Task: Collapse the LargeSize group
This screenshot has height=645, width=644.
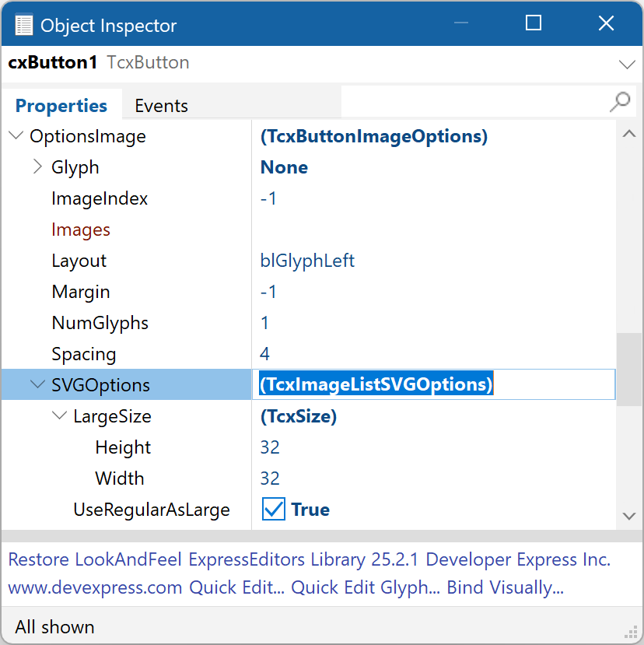Action: (59, 415)
